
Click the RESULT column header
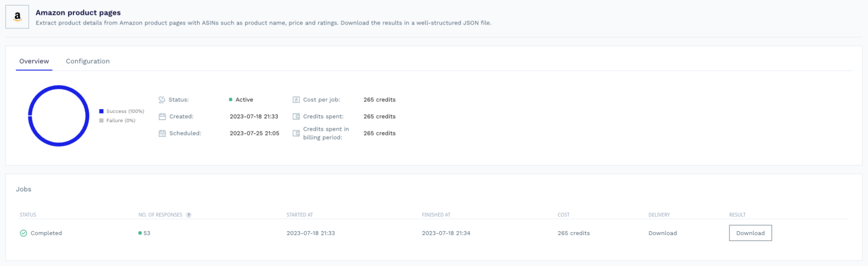click(737, 215)
